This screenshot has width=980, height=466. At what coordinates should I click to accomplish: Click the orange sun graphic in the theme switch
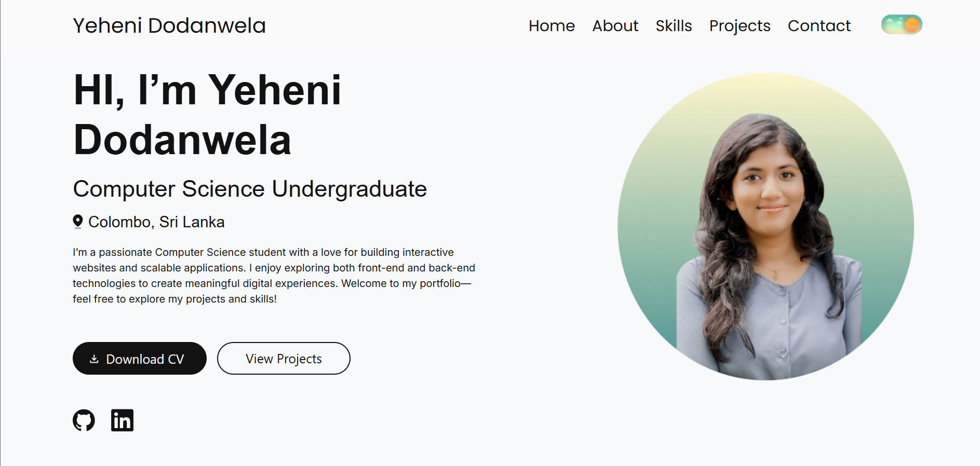[910, 24]
